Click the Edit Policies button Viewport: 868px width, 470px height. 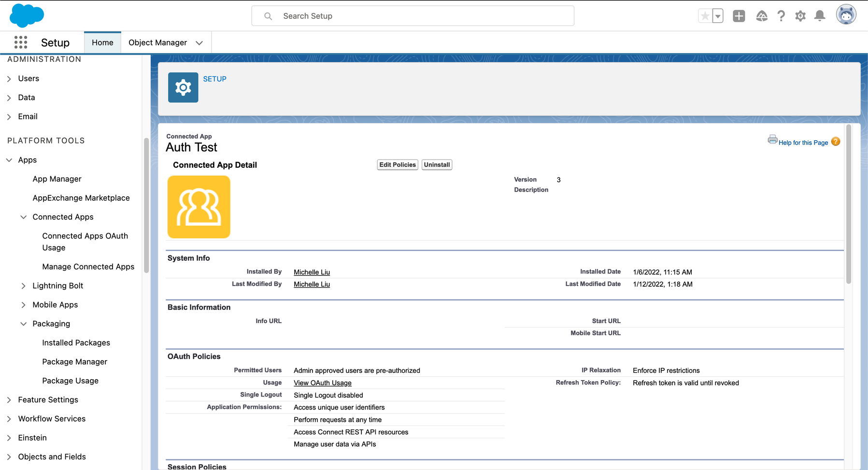(397, 165)
